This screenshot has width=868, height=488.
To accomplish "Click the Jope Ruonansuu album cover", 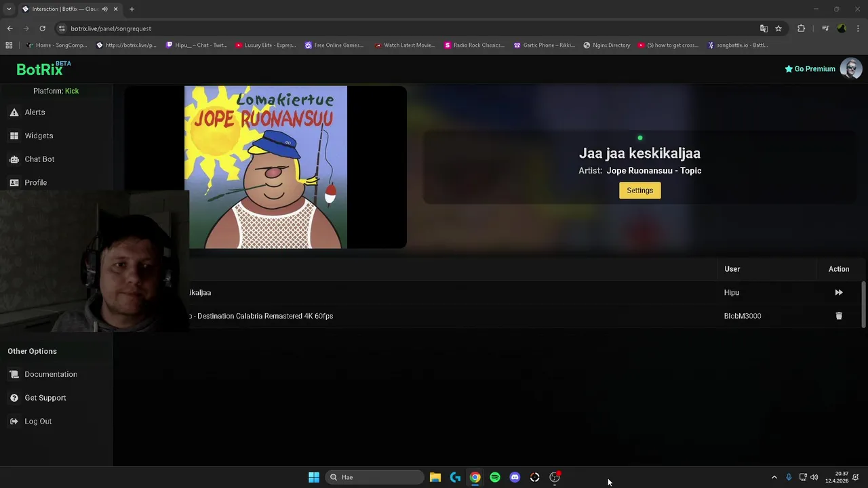I will [266, 167].
